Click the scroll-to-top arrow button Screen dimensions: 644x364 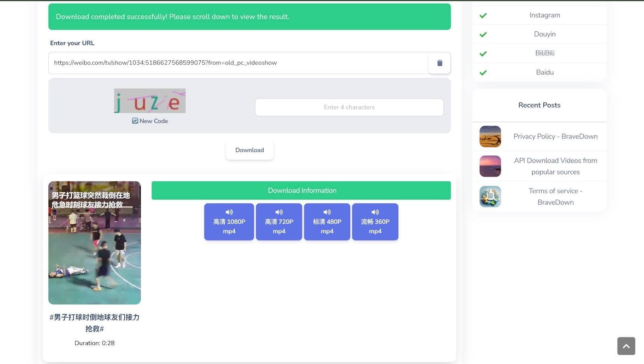(626, 346)
